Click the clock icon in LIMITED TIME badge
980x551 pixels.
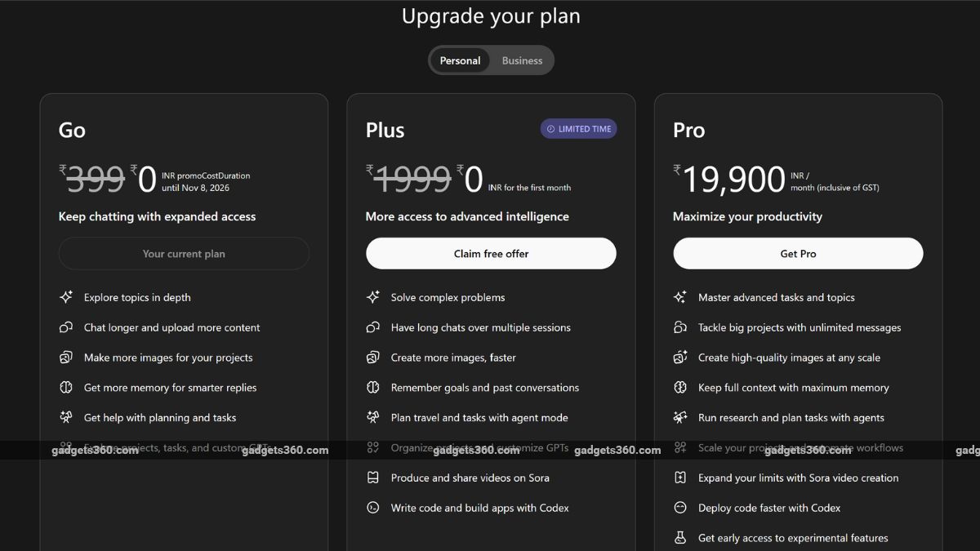(550, 128)
